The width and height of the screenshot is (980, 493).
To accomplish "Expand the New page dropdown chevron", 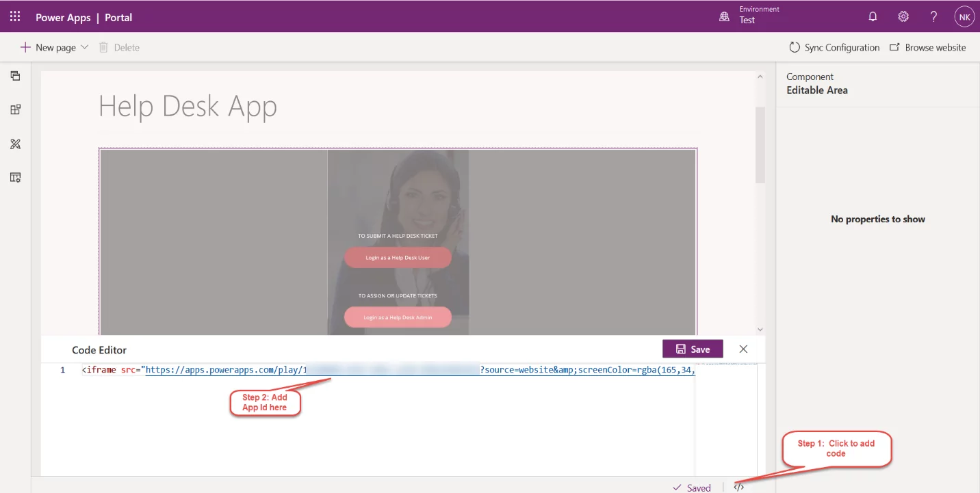I will 85,47.
